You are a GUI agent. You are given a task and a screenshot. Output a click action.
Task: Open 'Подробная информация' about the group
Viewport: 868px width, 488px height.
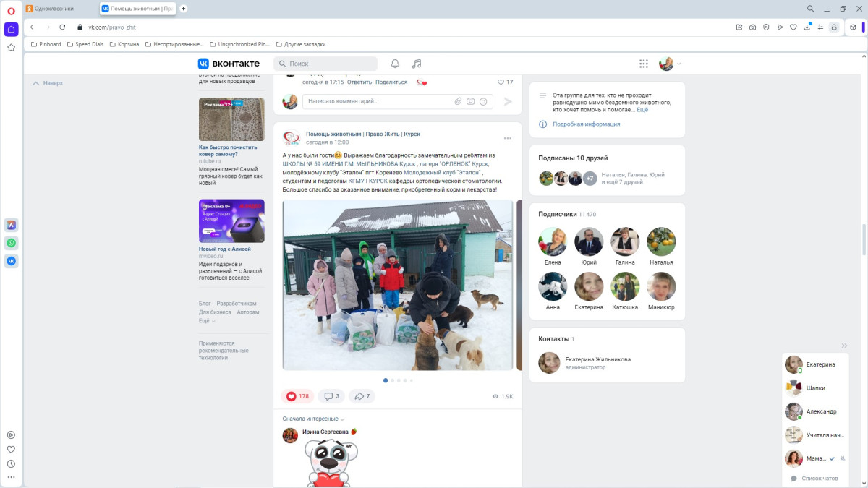pos(586,124)
